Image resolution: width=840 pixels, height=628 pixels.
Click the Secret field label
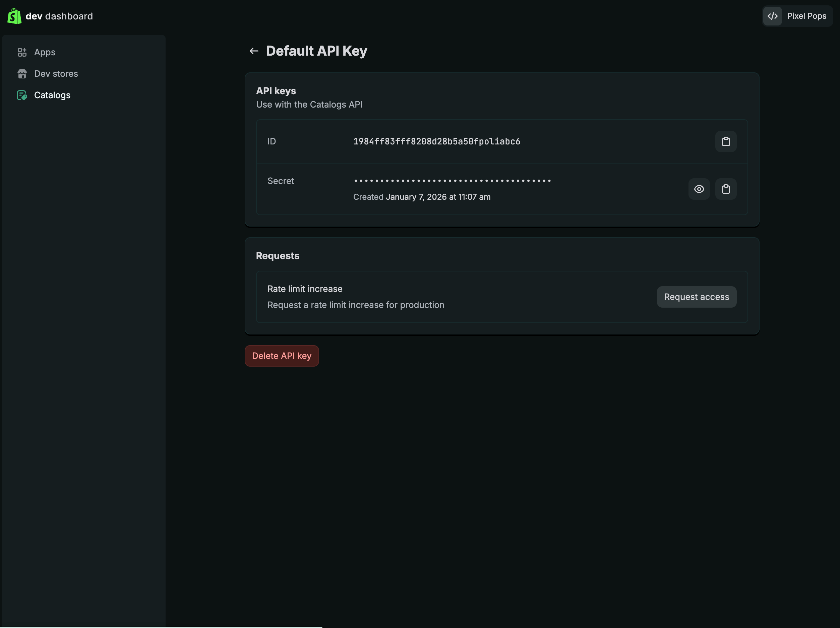point(281,181)
